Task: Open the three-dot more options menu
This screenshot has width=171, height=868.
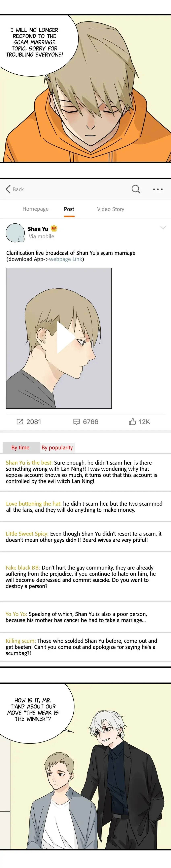Action: 158,189
